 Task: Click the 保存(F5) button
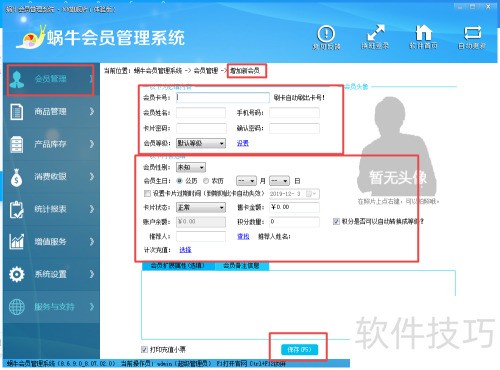point(299,349)
